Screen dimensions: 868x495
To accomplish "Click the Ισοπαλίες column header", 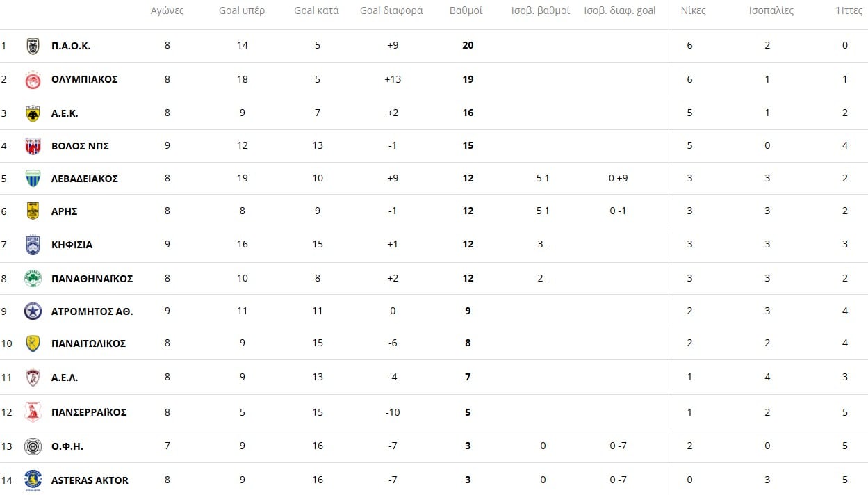I will click(771, 10).
